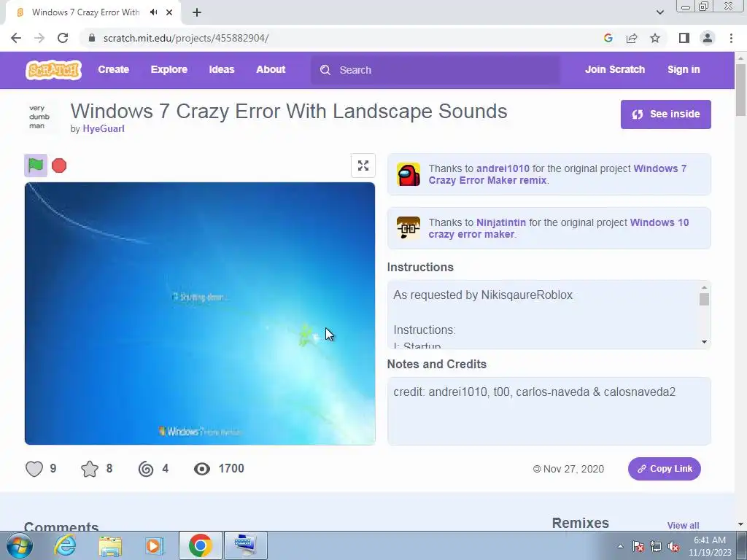Click Join Scratch
The image size is (747, 560).
point(614,69)
